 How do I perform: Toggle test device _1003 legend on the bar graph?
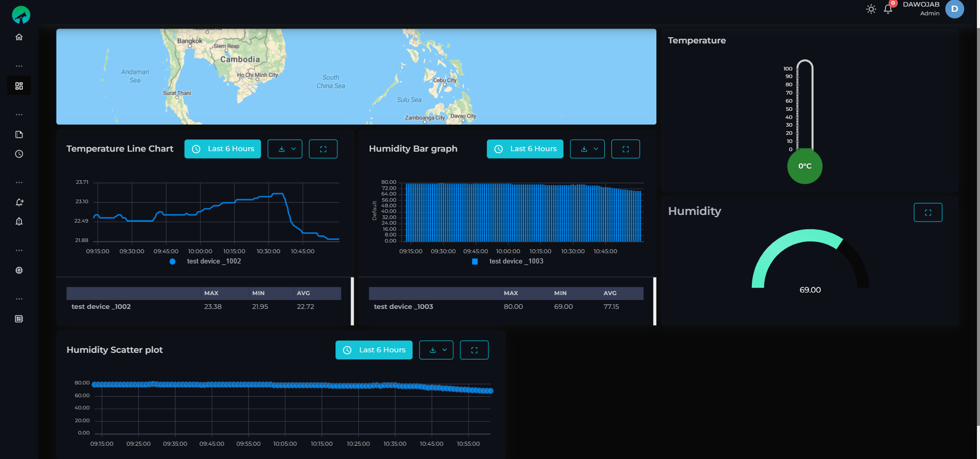(x=507, y=261)
